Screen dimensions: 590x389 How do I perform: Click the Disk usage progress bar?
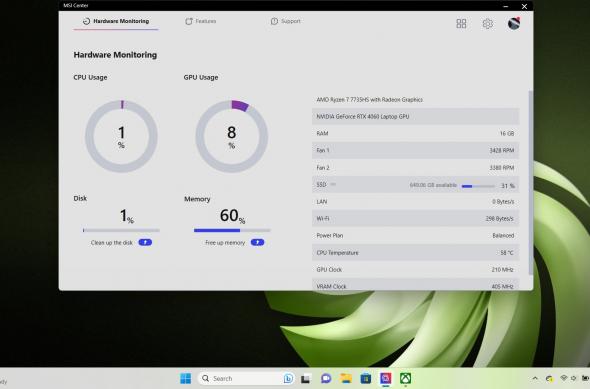click(121, 230)
